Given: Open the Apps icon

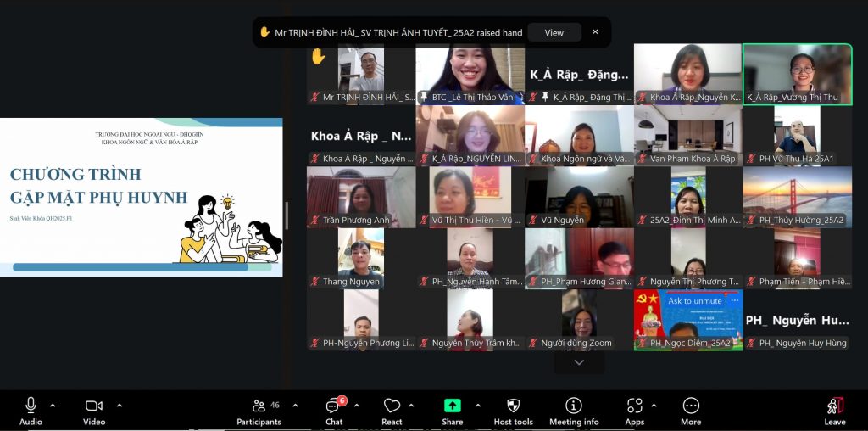Looking at the screenshot, I should coord(634,406).
